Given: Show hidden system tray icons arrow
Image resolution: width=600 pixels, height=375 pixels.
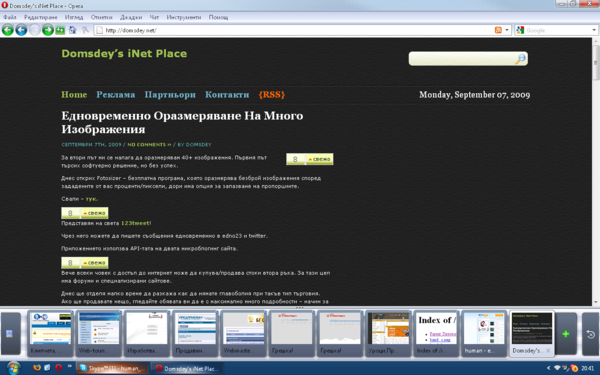Looking at the screenshot, I should tap(548, 368).
